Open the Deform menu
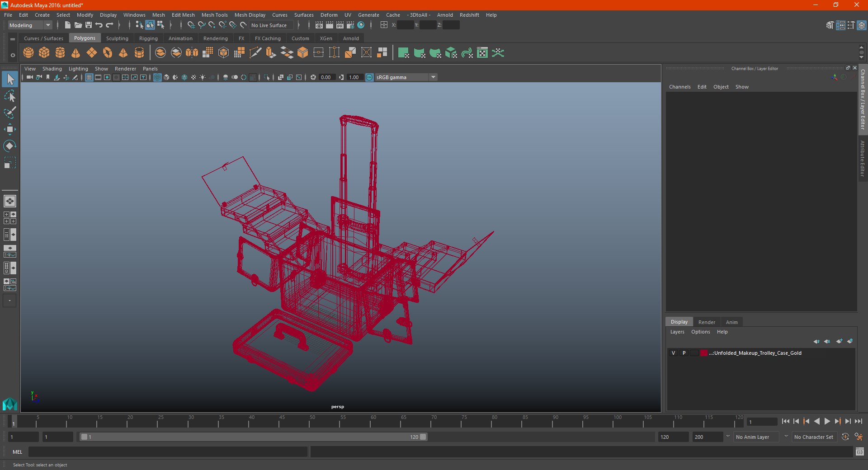 pyautogui.click(x=329, y=15)
